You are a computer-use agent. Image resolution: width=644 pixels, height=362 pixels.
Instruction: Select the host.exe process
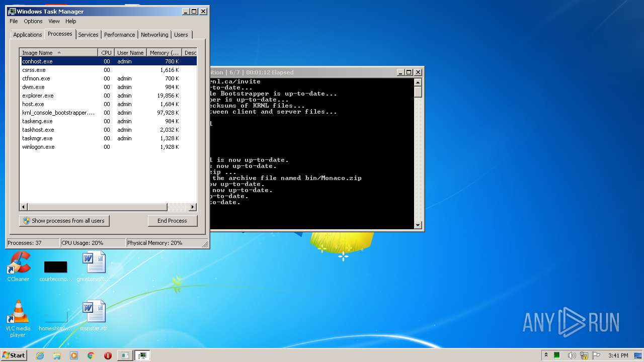(108, 104)
